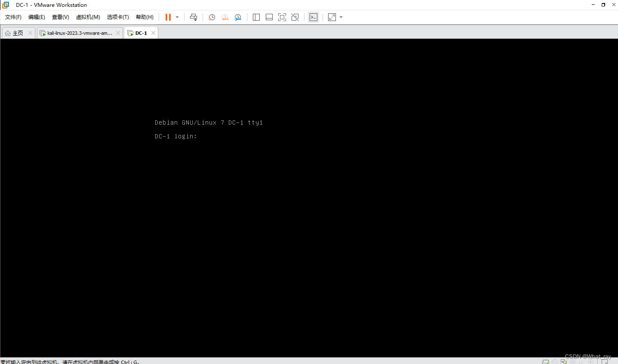Restore down the VMware window

[x=603, y=5]
